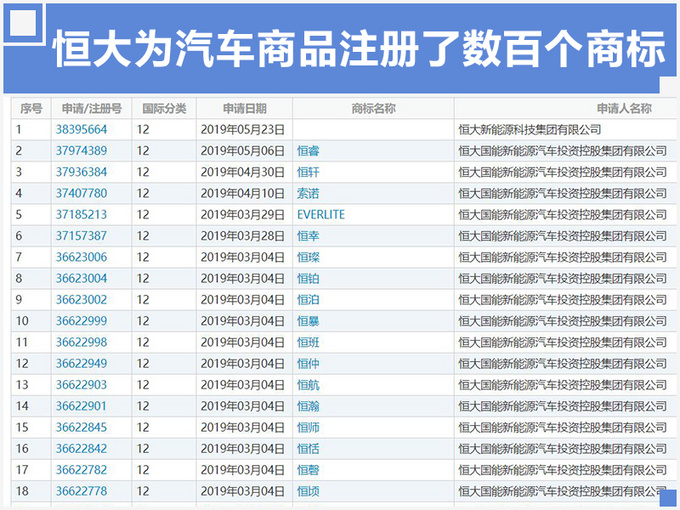
Task: Open registration number 36622782
Action: 81,469
